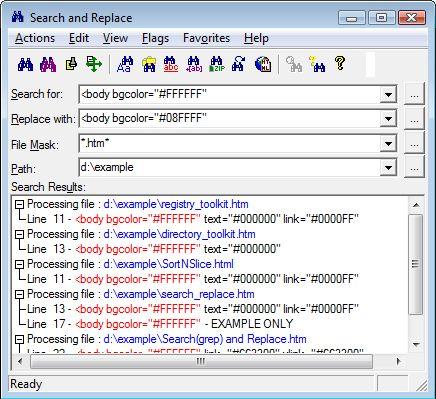The width and height of the screenshot is (436, 399).
Task: Click the purple binoculars Search and Replace icon
Action: point(48,64)
